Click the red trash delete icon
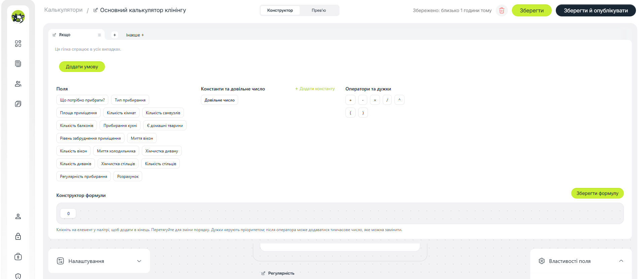The height and width of the screenshot is (279, 644). coord(502,10)
